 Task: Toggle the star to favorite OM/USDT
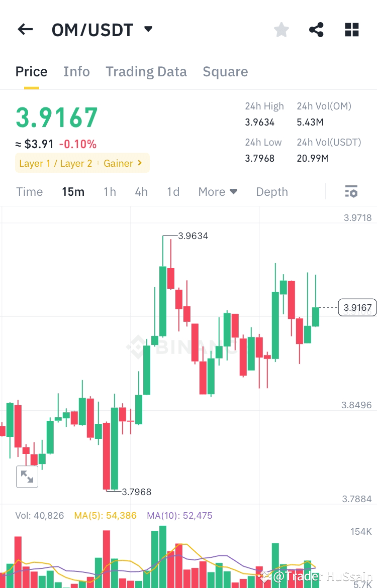tap(281, 29)
